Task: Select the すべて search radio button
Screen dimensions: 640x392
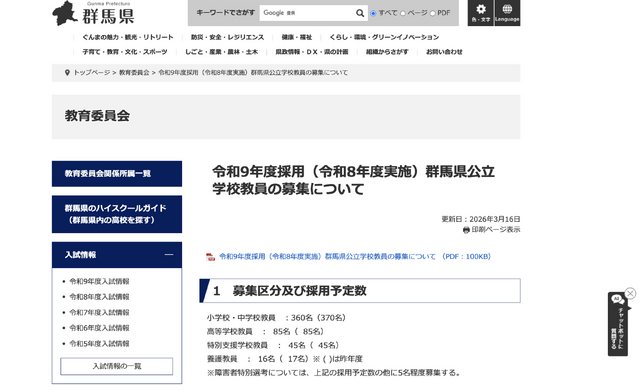Action: pyautogui.click(x=373, y=13)
